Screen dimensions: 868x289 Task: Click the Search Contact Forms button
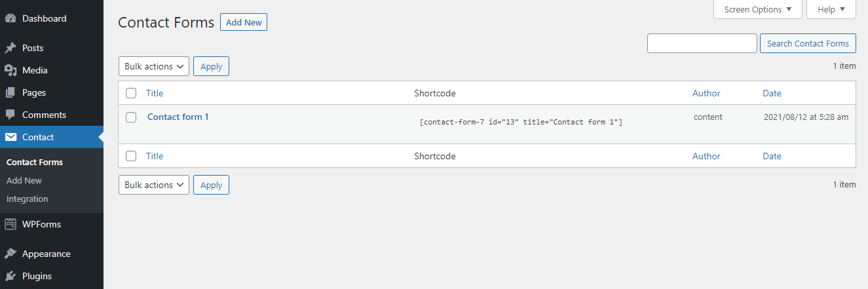tap(808, 43)
